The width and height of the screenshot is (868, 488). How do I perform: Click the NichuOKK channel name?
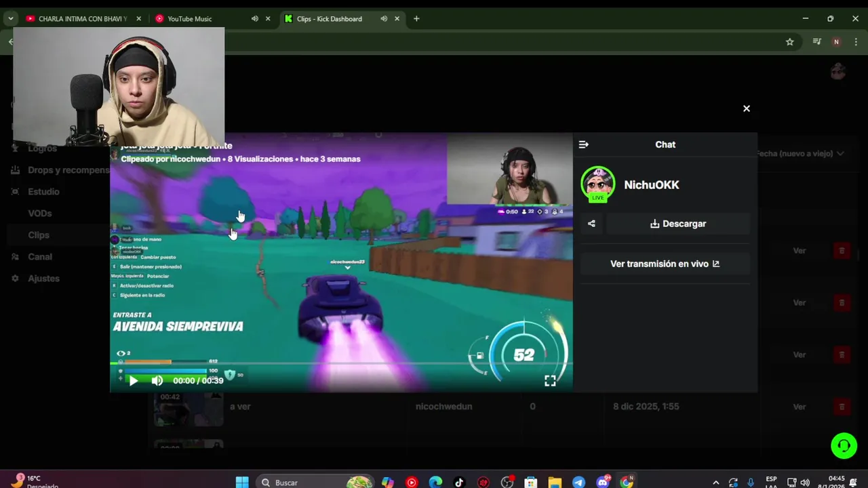pos(652,185)
